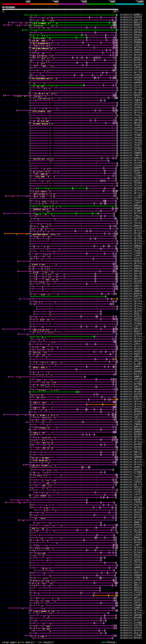This screenshot has width=146, height=644.
Task: Open hit UniRef100_Q3HTK5
Action: pos(131,17)
